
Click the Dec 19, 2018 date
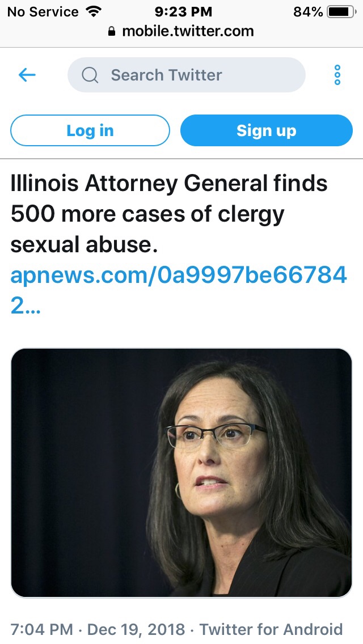click(x=136, y=629)
